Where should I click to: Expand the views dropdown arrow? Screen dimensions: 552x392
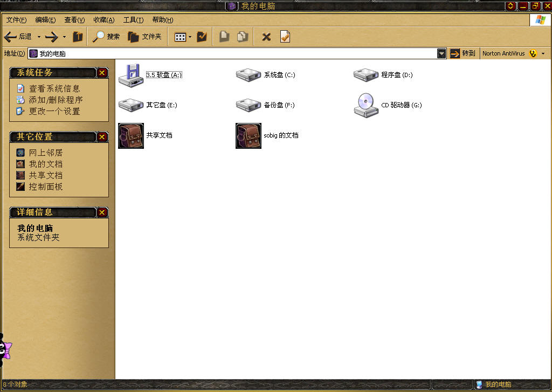(x=190, y=37)
